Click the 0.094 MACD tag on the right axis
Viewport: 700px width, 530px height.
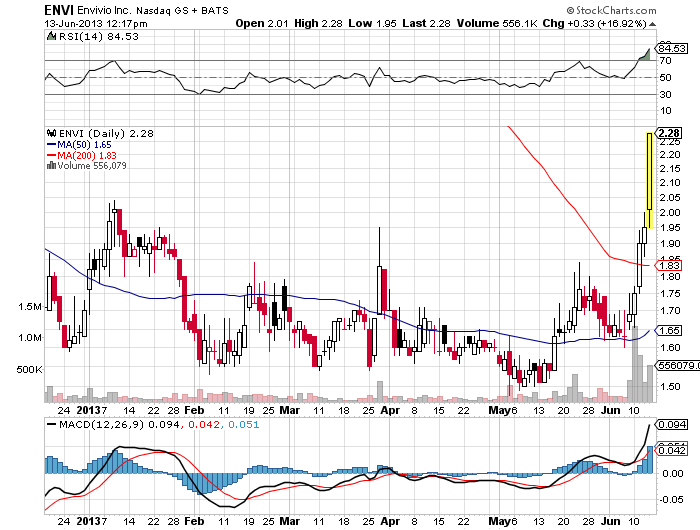(671, 424)
